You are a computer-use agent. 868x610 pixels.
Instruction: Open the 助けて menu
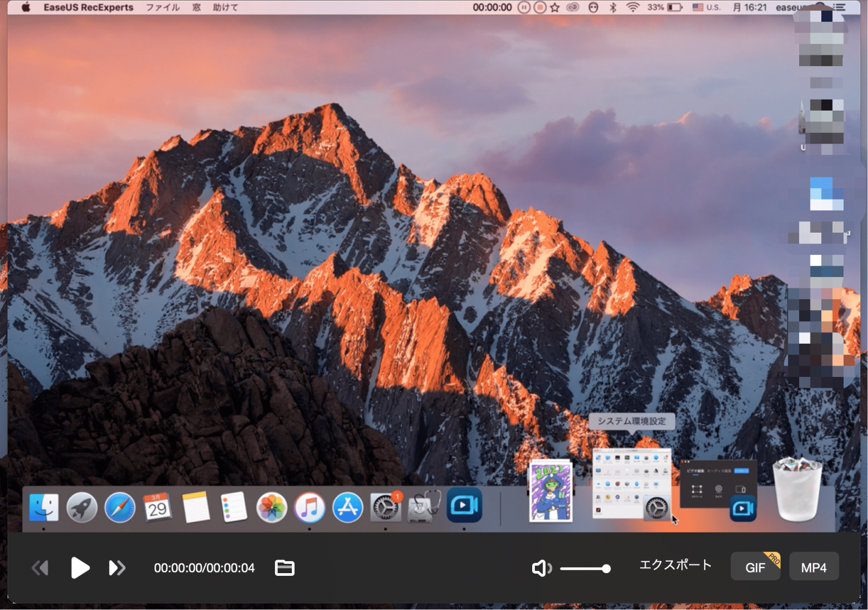tap(225, 8)
